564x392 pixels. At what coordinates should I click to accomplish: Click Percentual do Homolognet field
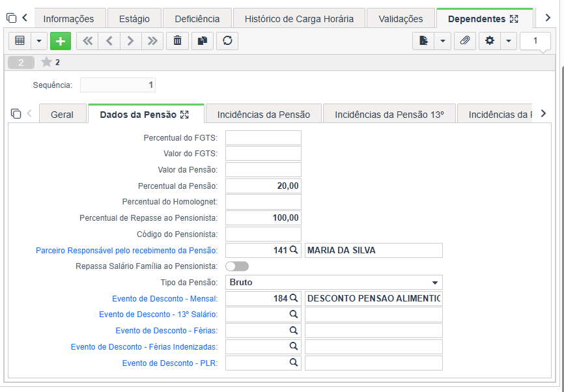point(263,202)
